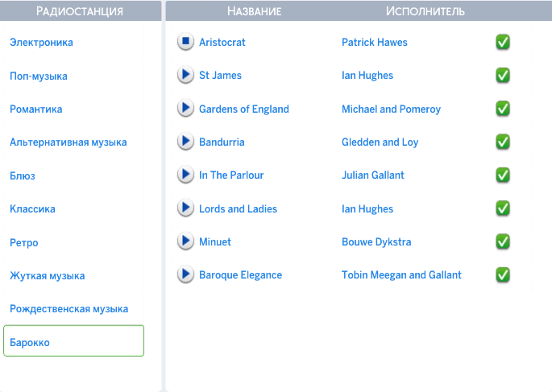552x392 pixels.
Task: Stop the playing Aristocrat track
Action: coord(185,42)
